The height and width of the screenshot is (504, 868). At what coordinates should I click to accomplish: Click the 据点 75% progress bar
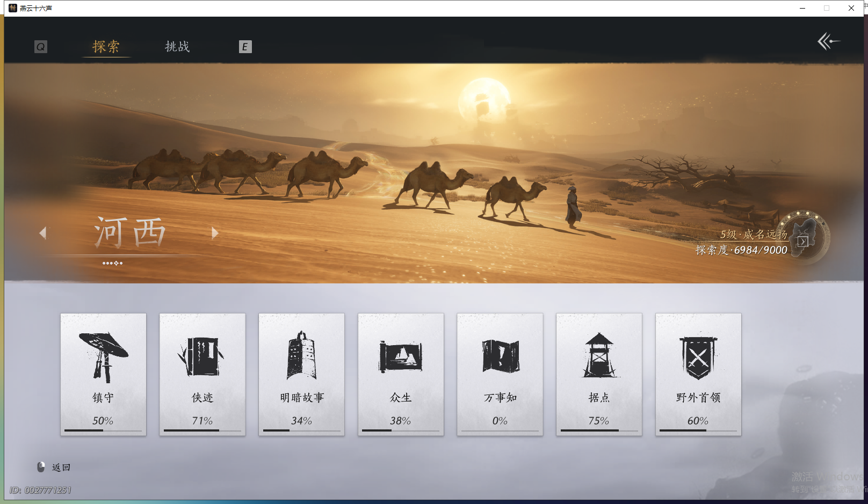[599, 431]
